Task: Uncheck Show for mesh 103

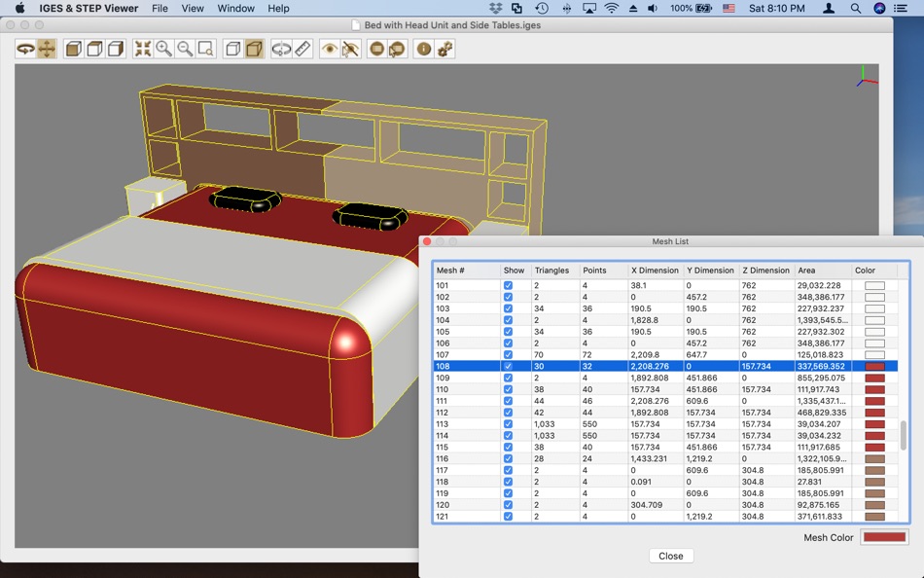Action: click(508, 308)
